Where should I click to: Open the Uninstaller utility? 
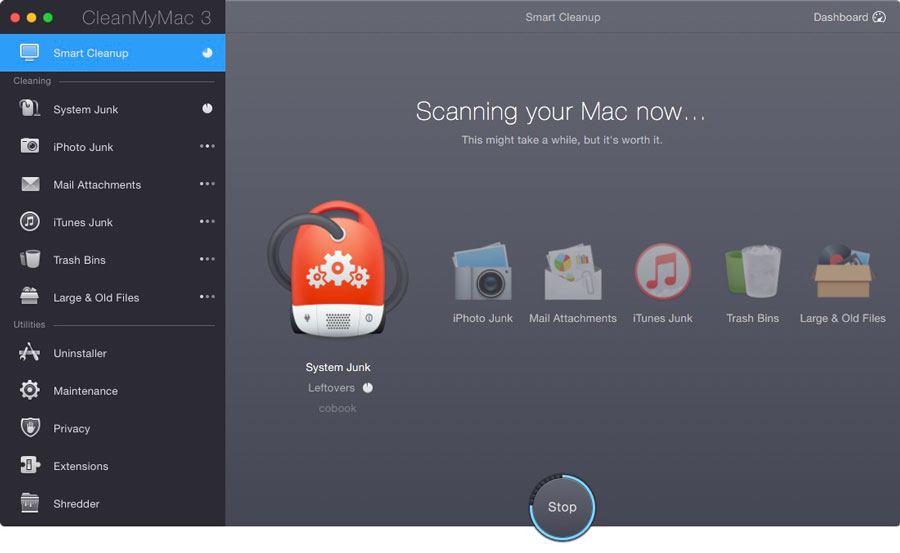pyautogui.click(x=112, y=353)
